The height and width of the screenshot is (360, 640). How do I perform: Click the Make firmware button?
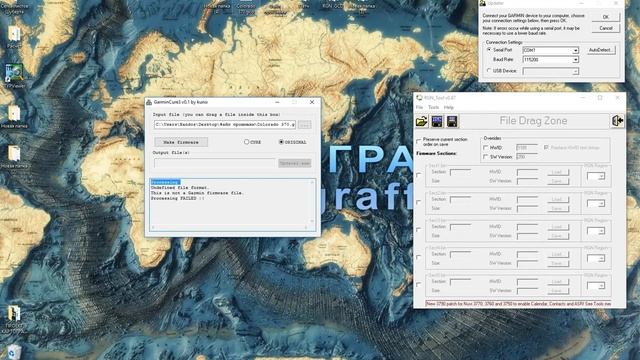[181, 142]
